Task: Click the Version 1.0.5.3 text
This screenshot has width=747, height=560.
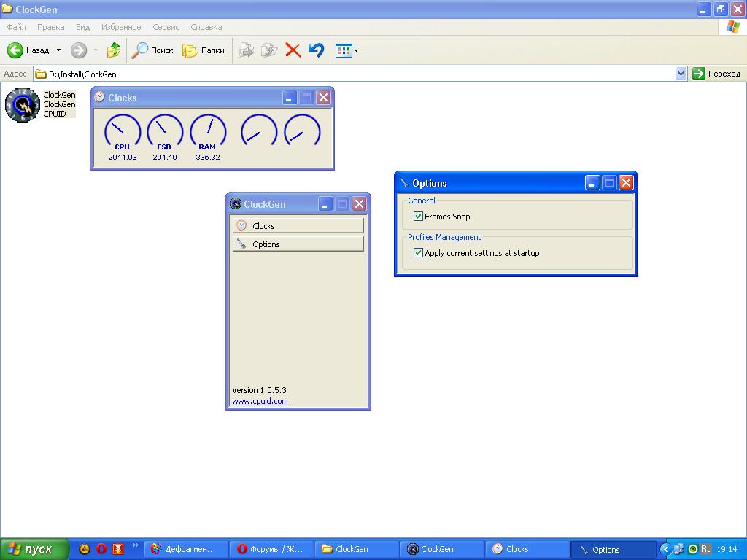Action: tap(259, 390)
